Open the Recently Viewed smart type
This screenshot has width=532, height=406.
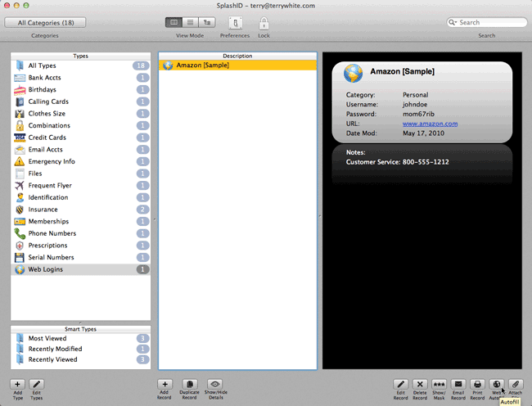pos(81,359)
